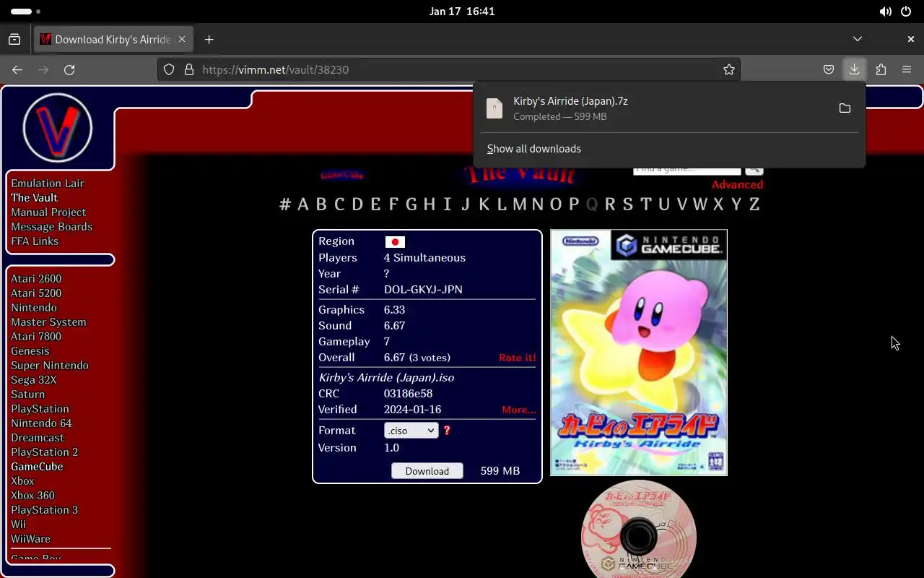The height and width of the screenshot is (578, 924).
Task: Click Show all downloads
Action: (x=534, y=149)
